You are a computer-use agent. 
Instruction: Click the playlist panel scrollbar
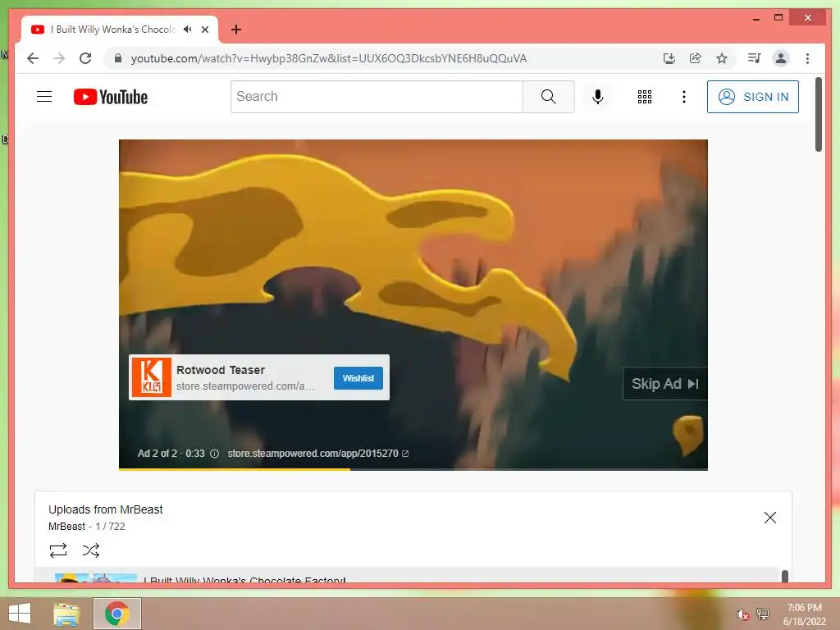785,577
